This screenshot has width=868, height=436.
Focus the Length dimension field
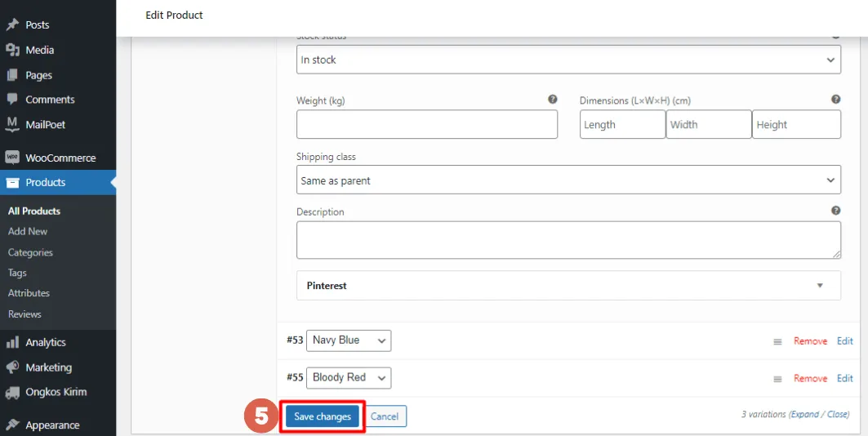(623, 124)
